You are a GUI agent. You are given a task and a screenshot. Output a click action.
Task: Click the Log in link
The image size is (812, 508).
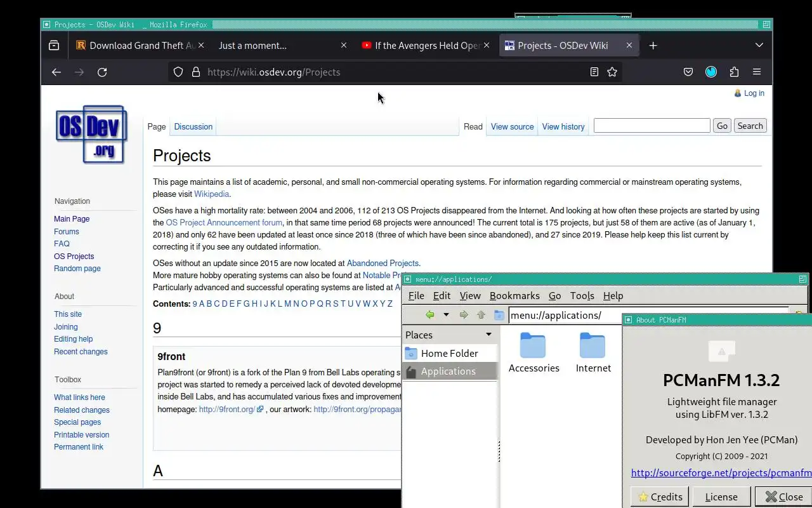pos(754,93)
